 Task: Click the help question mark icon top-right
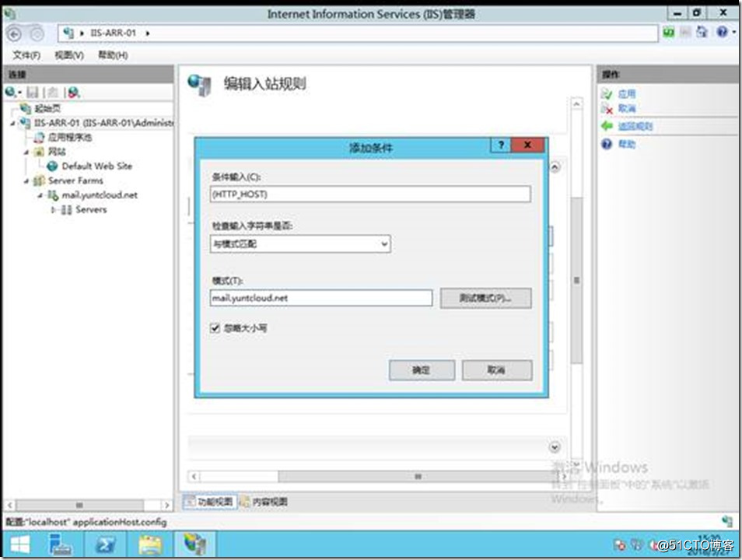point(722,32)
